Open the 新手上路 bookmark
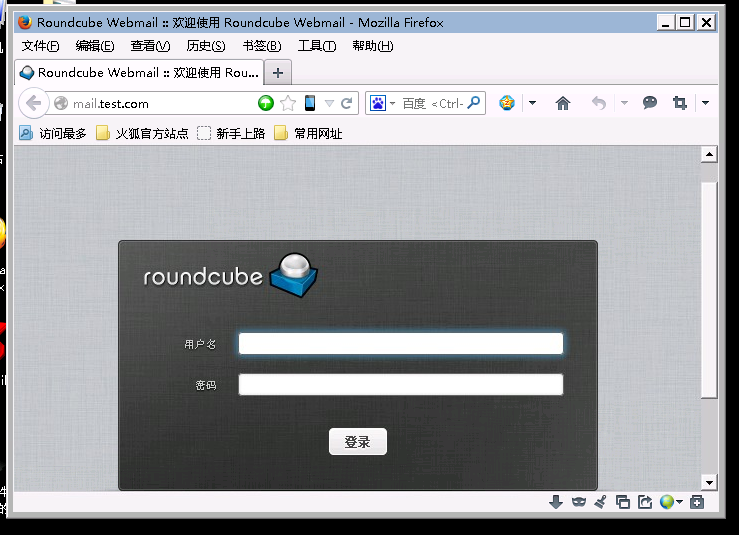The width and height of the screenshot is (739, 535). click(x=231, y=133)
